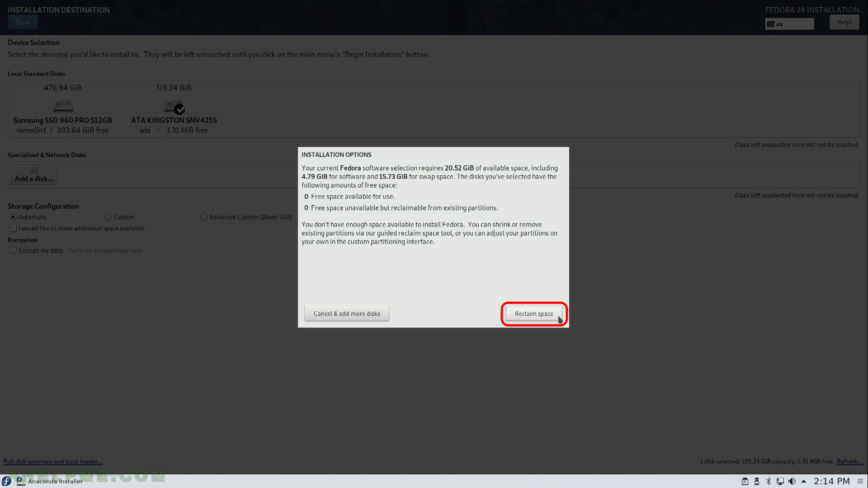The height and width of the screenshot is (488, 868).
Task: Click the Device Selection heading
Action: (33, 42)
